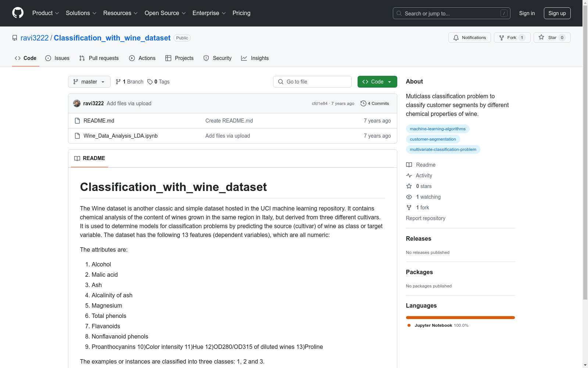Viewport: 588px width, 368px height.
Task: Click the magnifier icon in top search bar
Action: point(399,13)
